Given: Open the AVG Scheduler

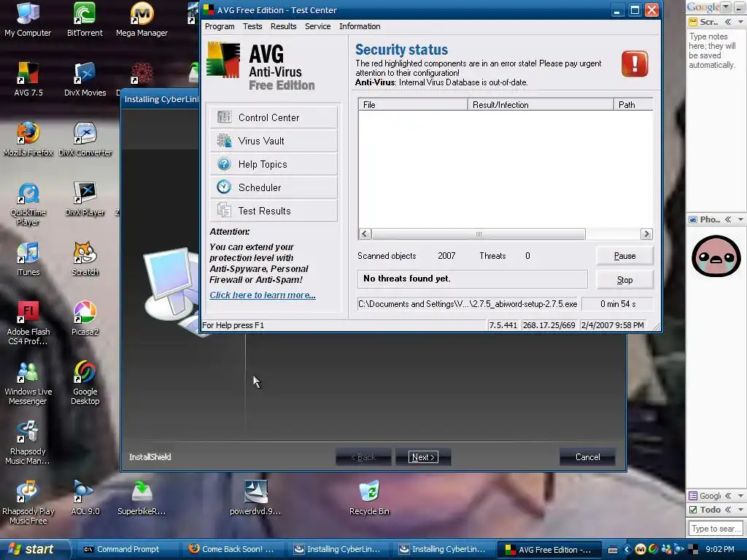Looking at the screenshot, I should tap(274, 187).
